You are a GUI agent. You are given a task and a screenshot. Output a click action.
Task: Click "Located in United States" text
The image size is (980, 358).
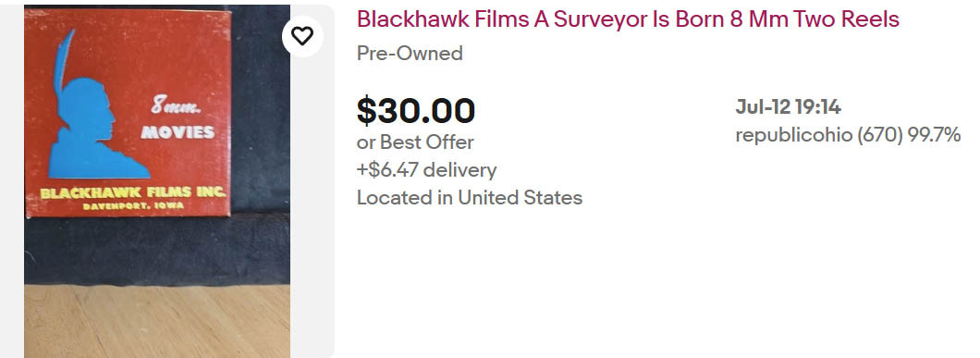tap(470, 198)
